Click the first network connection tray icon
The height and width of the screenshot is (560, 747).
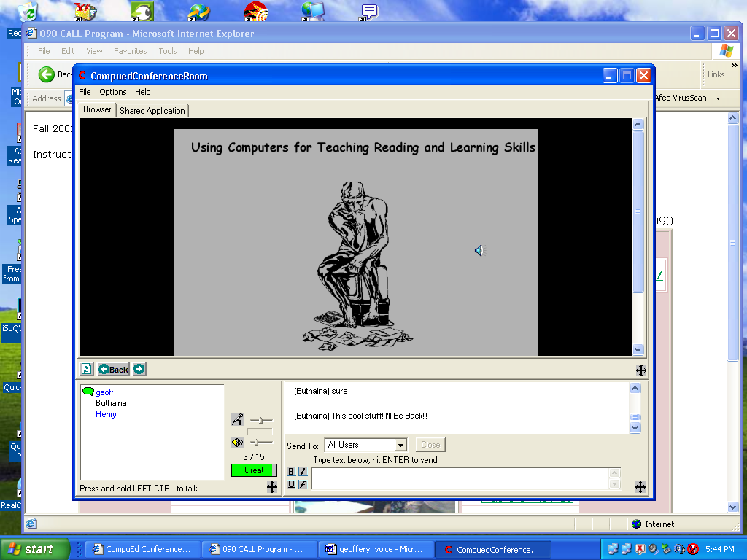pos(613,549)
